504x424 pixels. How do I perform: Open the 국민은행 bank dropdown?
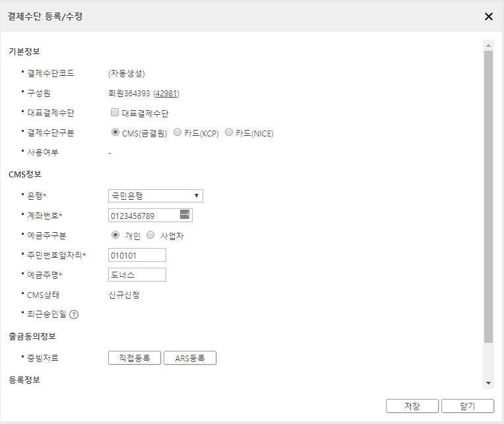(156, 196)
